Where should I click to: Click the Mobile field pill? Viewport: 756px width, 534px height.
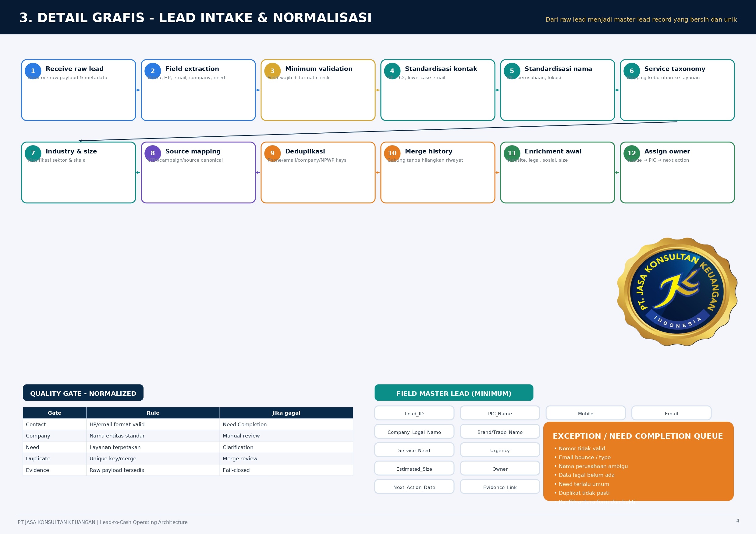pos(585,413)
